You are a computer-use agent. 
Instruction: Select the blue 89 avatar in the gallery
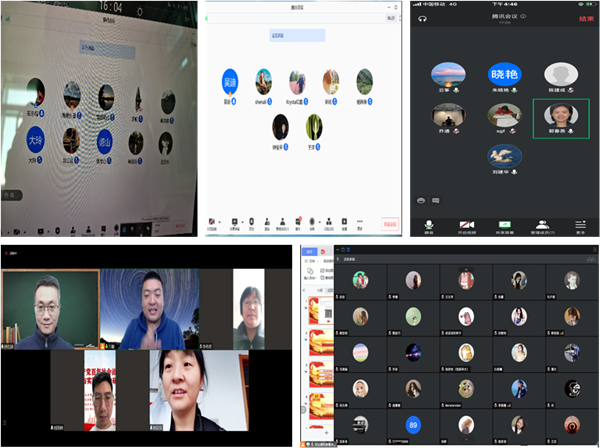(412, 424)
